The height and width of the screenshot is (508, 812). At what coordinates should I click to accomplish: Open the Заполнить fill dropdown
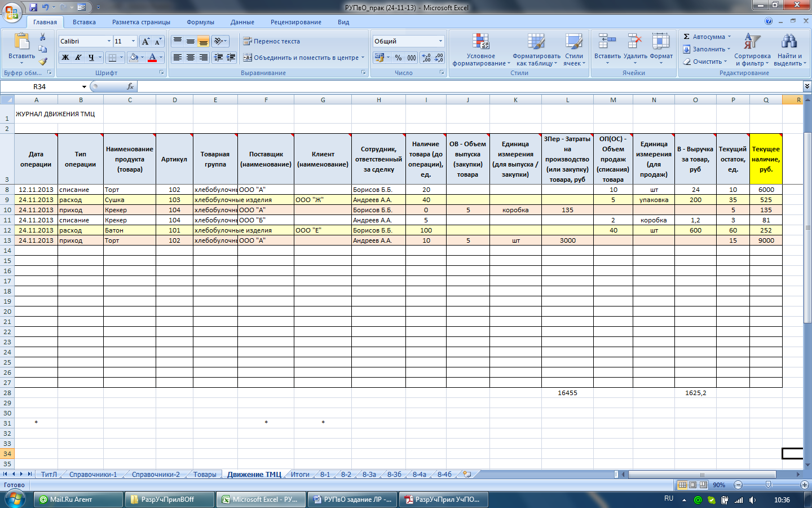pos(707,49)
